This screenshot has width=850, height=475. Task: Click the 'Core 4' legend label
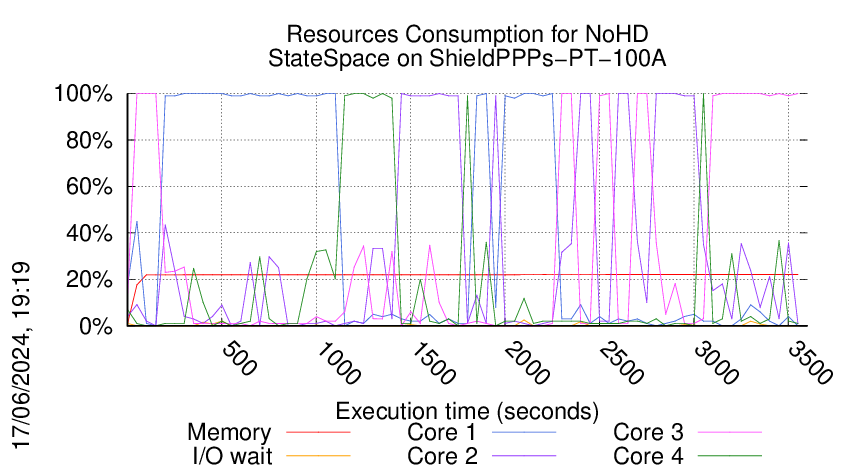(x=648, y=456)
